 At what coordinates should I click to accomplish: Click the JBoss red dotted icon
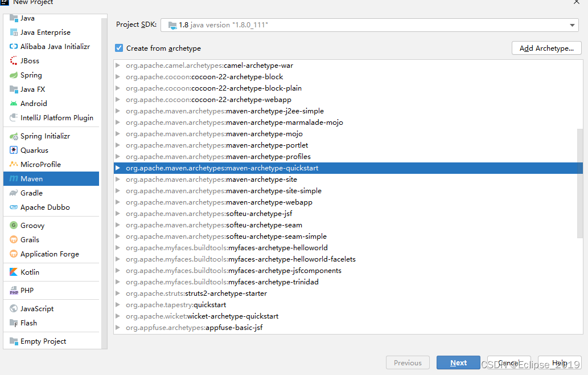tap(14, 61)
